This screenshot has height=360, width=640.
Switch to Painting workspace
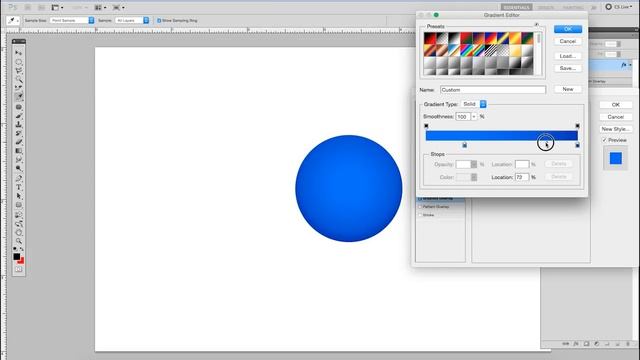[x=573, y=7]
